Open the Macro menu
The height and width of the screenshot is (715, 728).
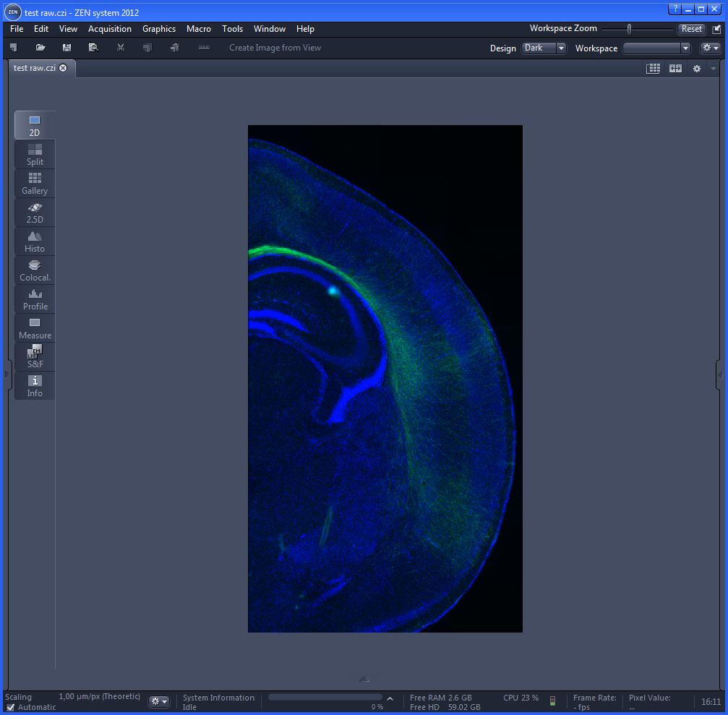pyautogui.click(x=199, y=29)
